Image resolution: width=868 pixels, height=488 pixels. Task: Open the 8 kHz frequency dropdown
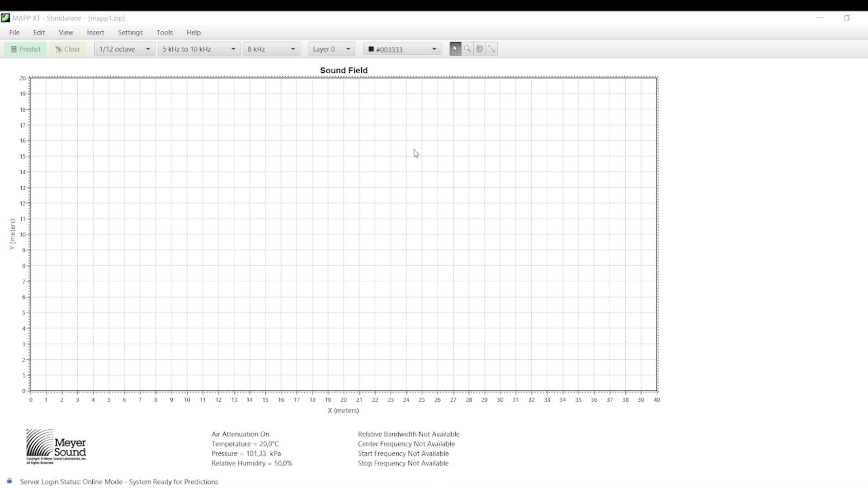click(271, 49)
